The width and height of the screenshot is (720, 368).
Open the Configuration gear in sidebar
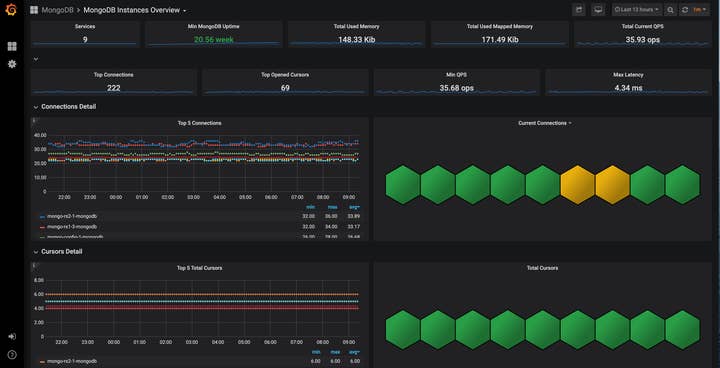click(x=12, y=64)
